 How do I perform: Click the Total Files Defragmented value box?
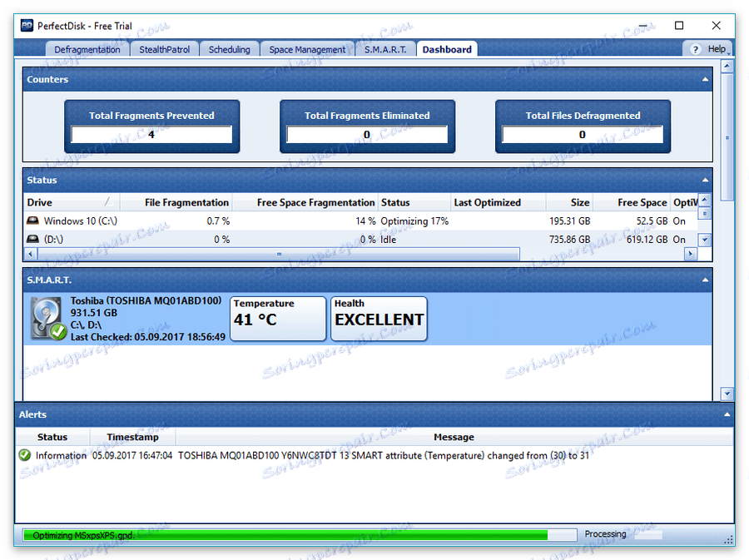click(583, 135)
